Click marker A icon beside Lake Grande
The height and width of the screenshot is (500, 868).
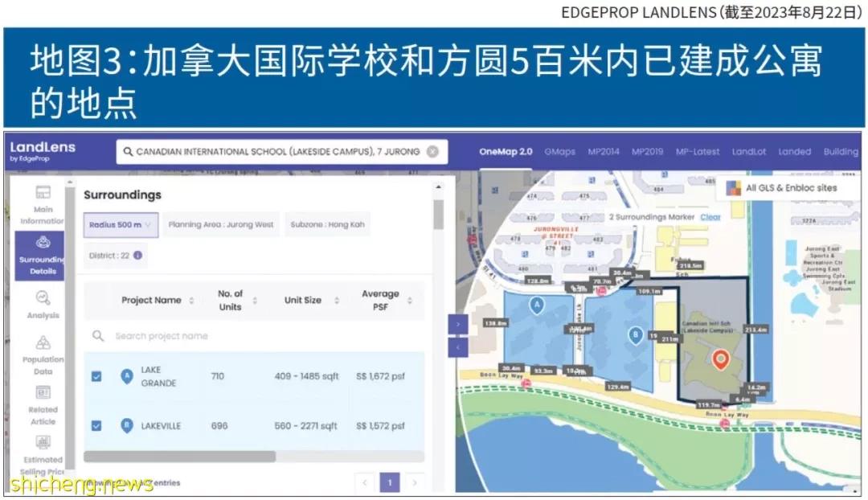[127, 376]
